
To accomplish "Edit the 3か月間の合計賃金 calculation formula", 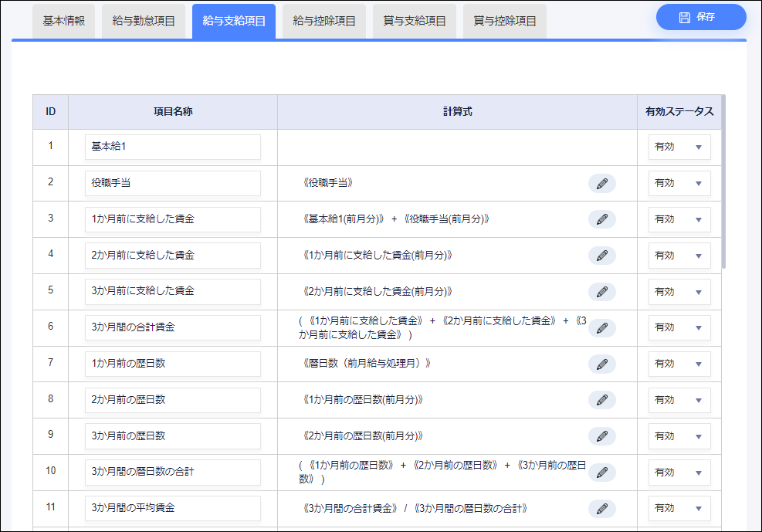I will pos(601,328).
